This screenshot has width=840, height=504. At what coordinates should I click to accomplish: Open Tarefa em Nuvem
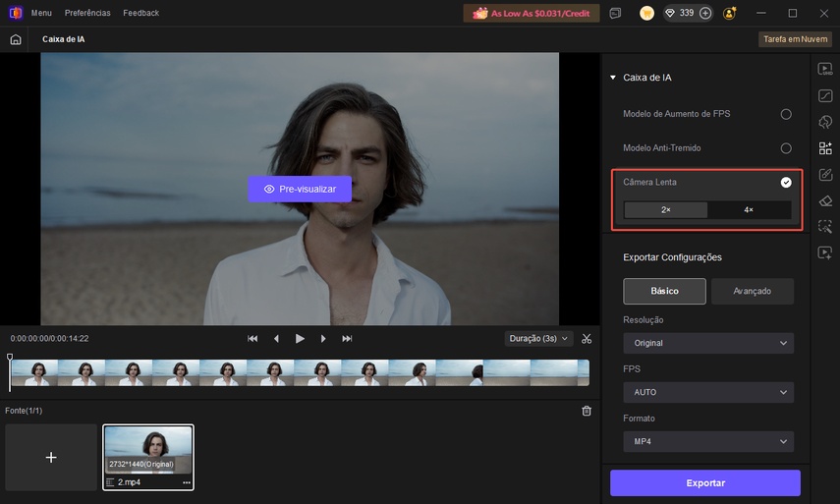click(x=795, y=39)
